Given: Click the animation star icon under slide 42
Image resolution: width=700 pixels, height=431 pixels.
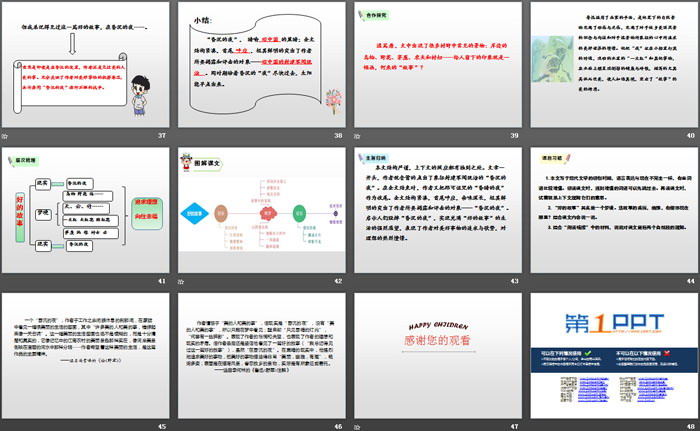Looking at the screenshot, I should point(180,281).
